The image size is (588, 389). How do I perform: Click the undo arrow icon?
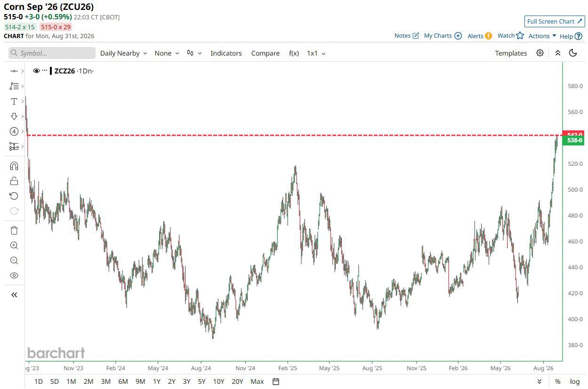click(14, 196)
